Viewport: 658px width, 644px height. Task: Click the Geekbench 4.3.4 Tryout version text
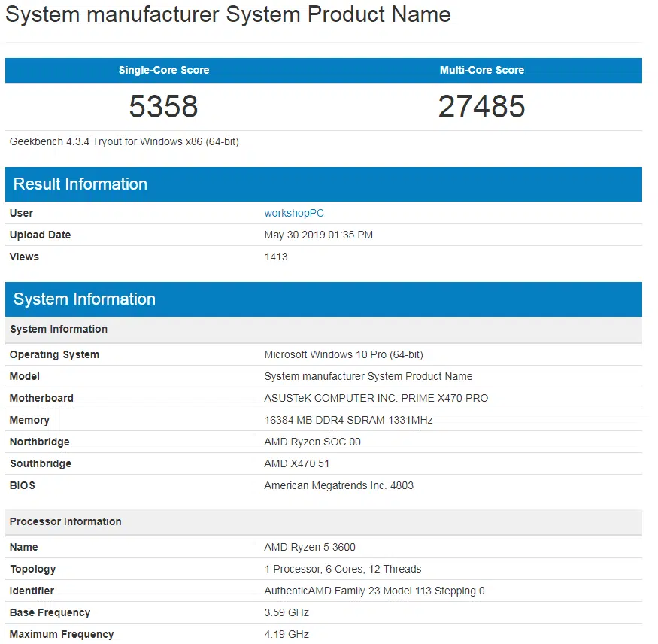[x=124, y=142]
